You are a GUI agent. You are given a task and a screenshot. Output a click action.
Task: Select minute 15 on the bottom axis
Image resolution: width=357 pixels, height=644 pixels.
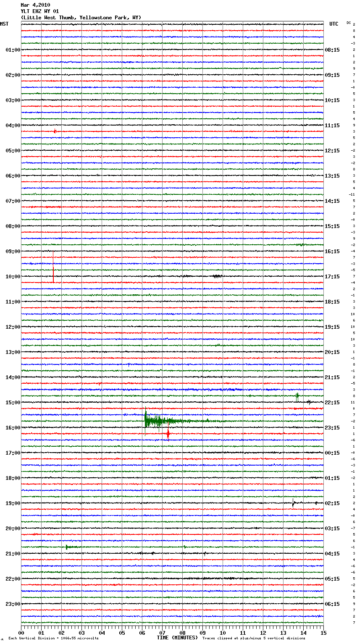pos(323,633)
